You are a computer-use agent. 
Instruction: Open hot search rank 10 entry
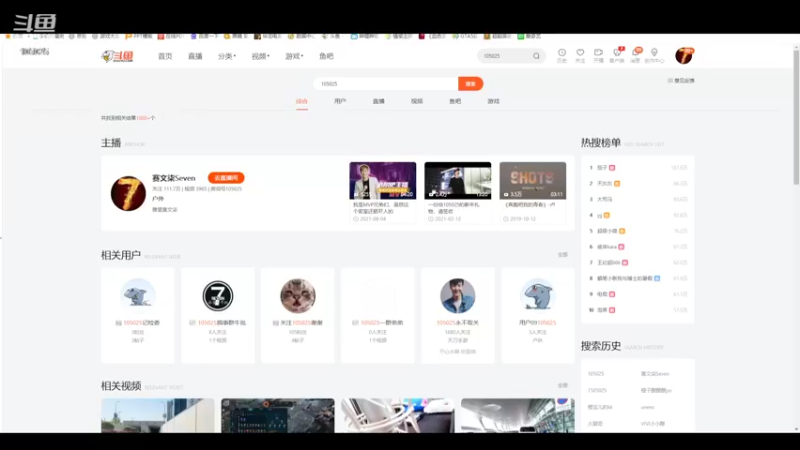[602, 310]
